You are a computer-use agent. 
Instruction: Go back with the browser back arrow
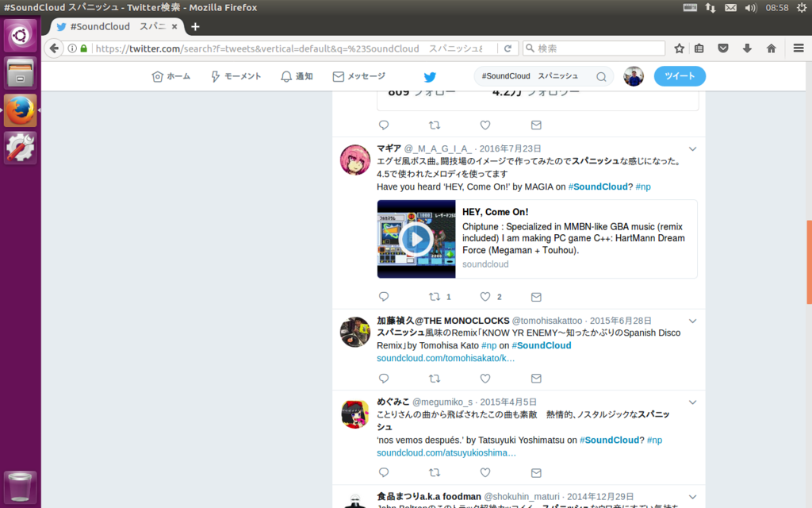point(54,48)
